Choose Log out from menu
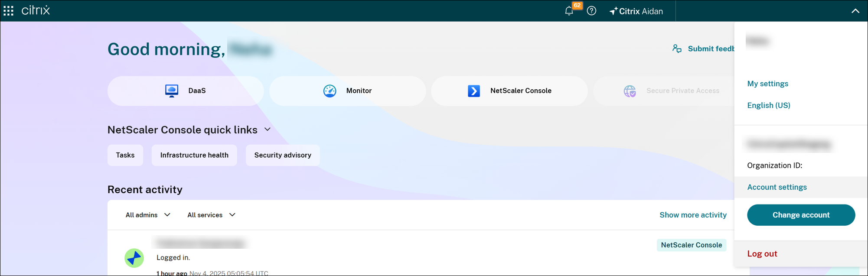 click(x=762, y=254)
